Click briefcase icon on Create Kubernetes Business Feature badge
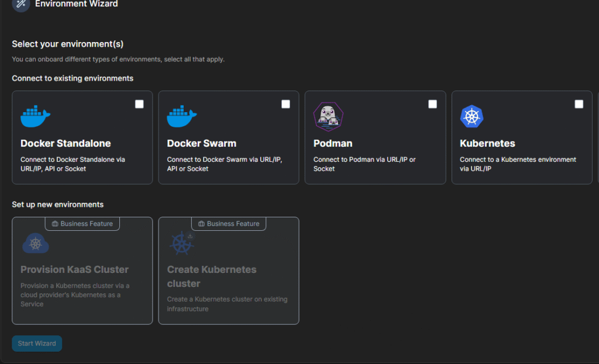The height and width of the screenshot is (364, 599). [x=201, y=224]
